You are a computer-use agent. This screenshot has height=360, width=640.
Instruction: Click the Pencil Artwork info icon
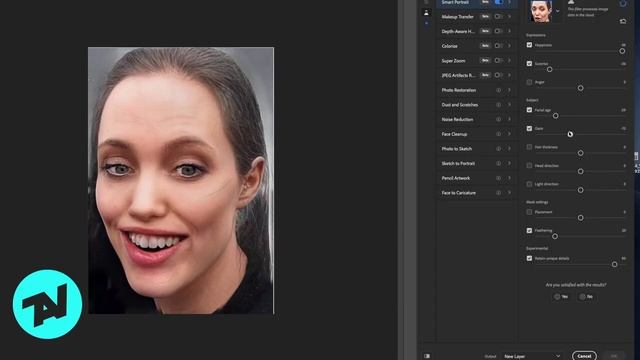pyautogui.click(x=498, y=178)
